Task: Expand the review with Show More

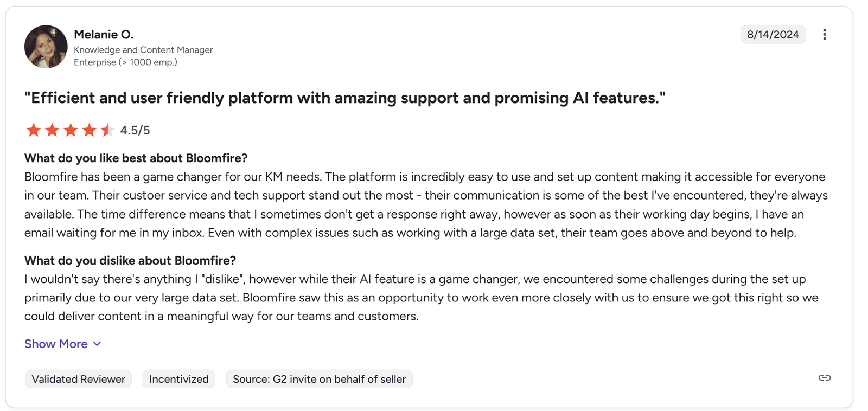Action: [56, 344]
